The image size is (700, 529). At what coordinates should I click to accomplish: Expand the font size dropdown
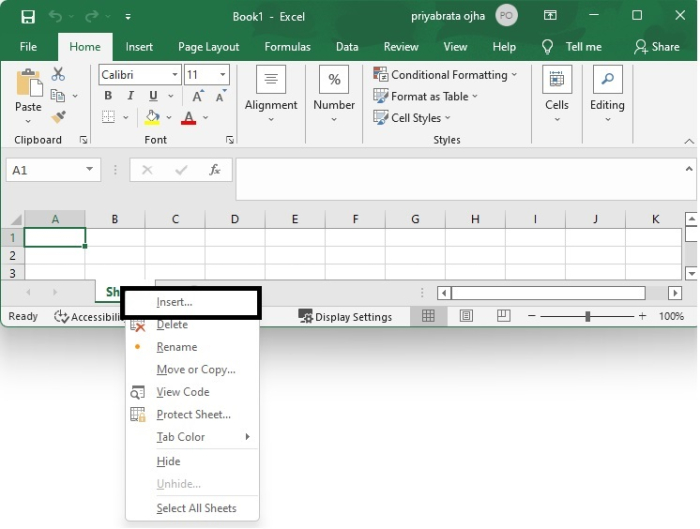[221, 75]
